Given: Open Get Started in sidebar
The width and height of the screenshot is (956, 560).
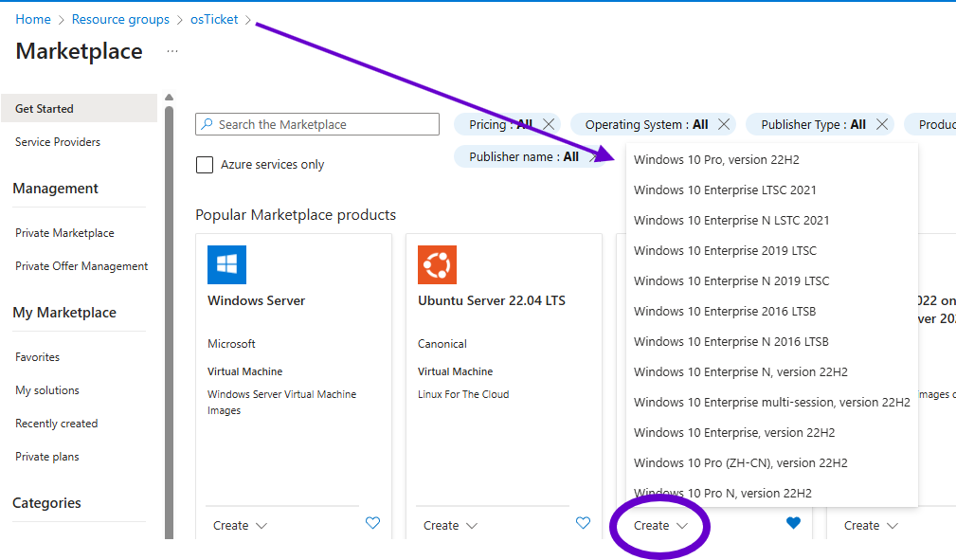Looking at the screenshot, I should click(x=80, y=109).
